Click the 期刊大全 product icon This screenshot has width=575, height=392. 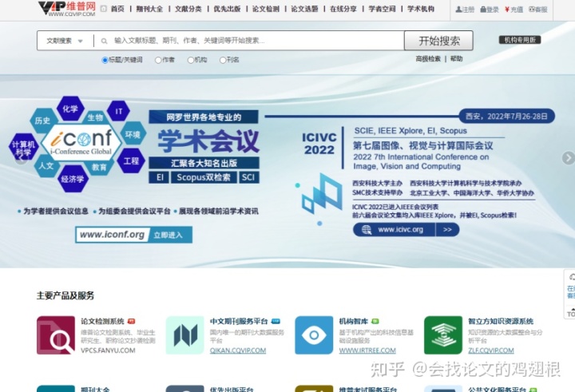(56, 389)
